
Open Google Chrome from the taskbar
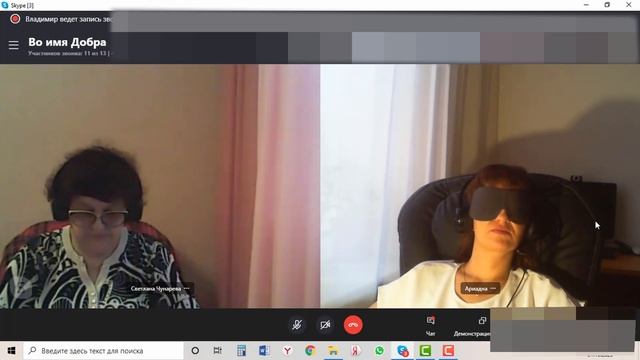click(310, 351)
